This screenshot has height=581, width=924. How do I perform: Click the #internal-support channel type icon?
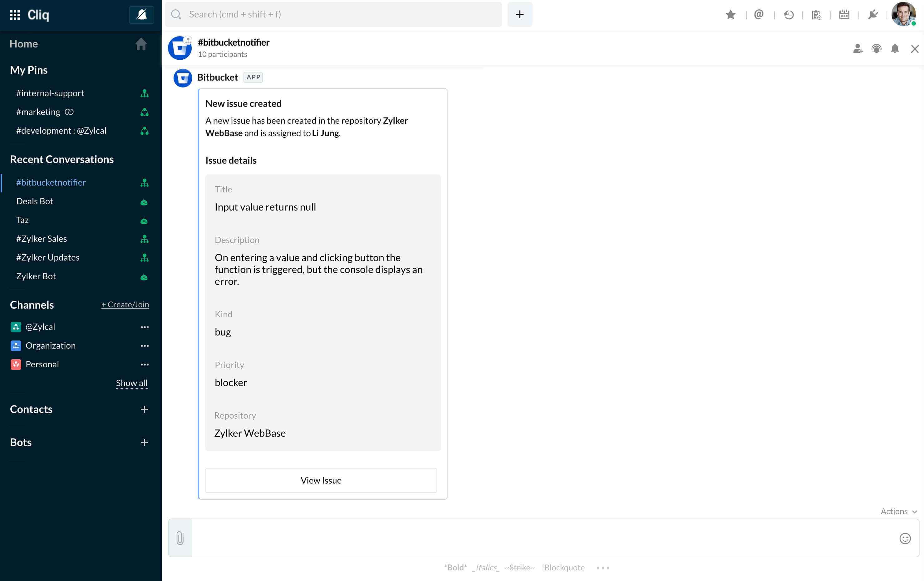click(x=144, y=93)
